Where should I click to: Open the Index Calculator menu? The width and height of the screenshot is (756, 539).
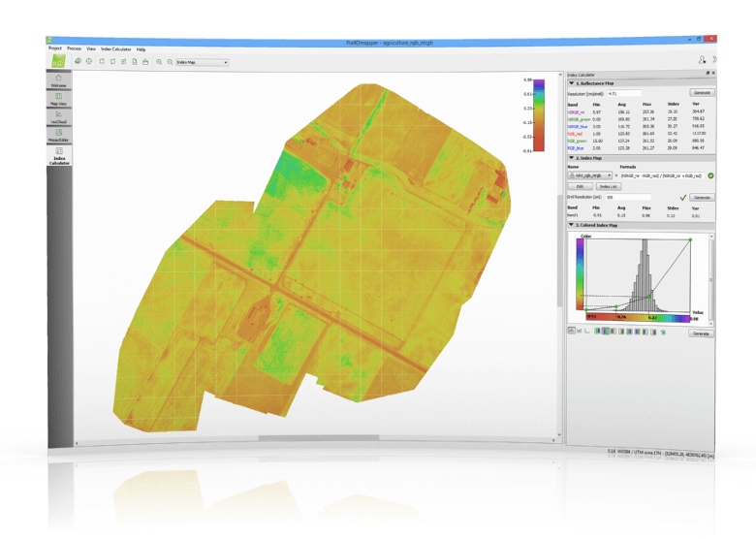(115, 49)
